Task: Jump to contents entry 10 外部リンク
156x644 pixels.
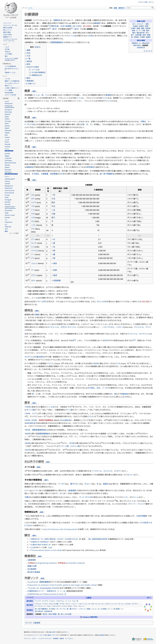Action: (30, 84)
